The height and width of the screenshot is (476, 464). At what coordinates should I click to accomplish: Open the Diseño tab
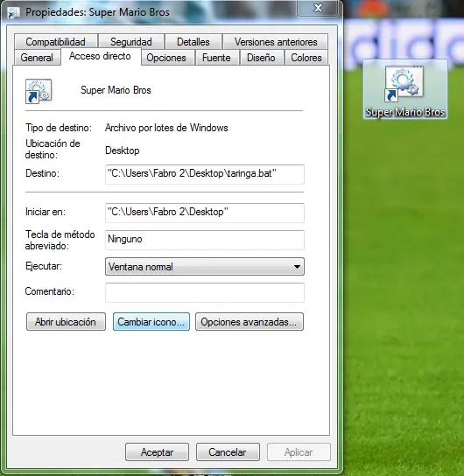pyautogui.click(x=261, y=58)
